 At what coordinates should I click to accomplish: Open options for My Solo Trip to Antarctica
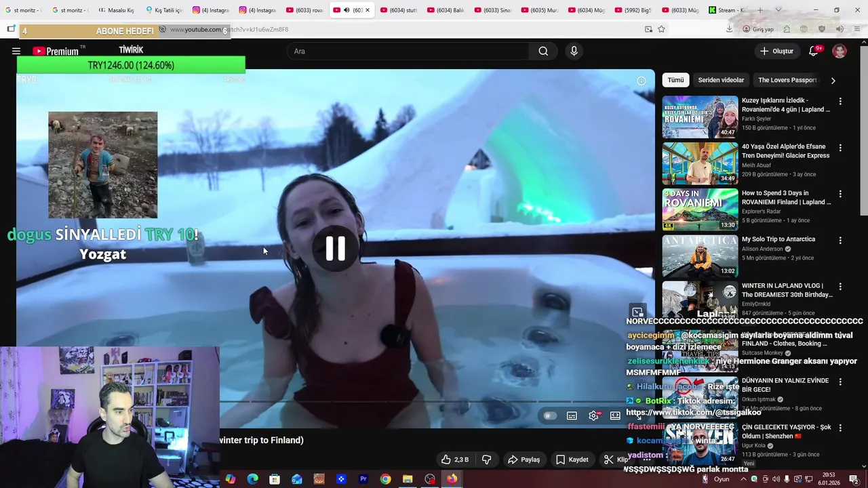pos(840,240)
